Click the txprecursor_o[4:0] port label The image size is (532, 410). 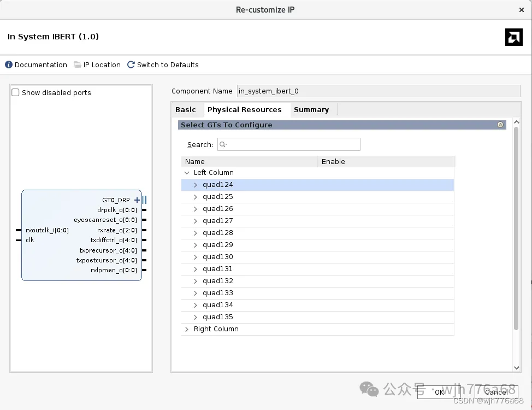pos(108,250)
